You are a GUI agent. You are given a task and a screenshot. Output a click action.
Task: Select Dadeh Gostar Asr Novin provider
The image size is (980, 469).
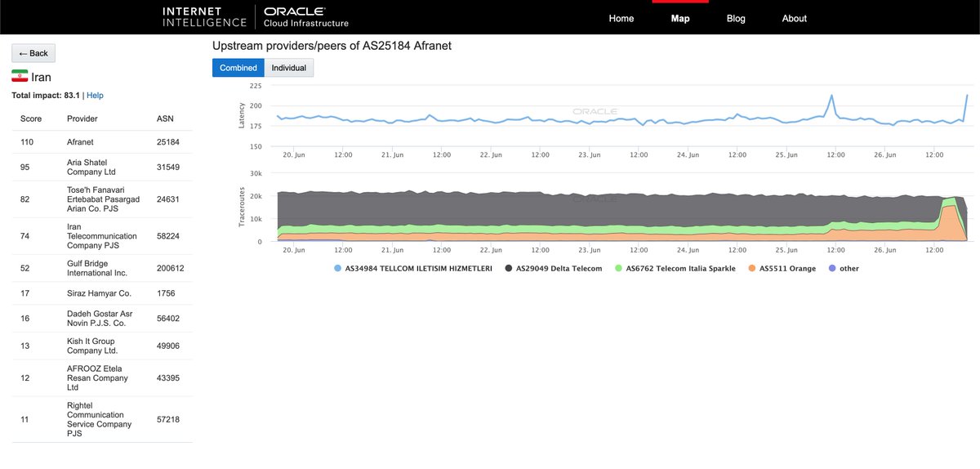(x=102, y=319)
